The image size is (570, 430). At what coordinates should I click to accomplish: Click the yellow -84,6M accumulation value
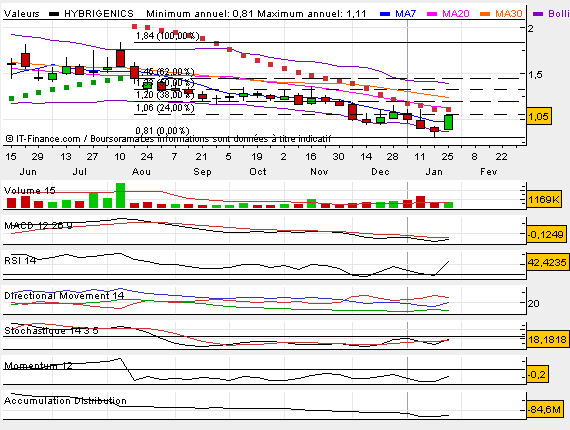click(x=545, y=409)
